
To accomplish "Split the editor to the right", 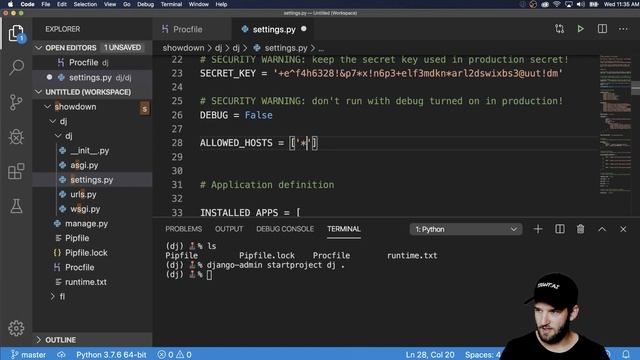I will tap(602, 29).
